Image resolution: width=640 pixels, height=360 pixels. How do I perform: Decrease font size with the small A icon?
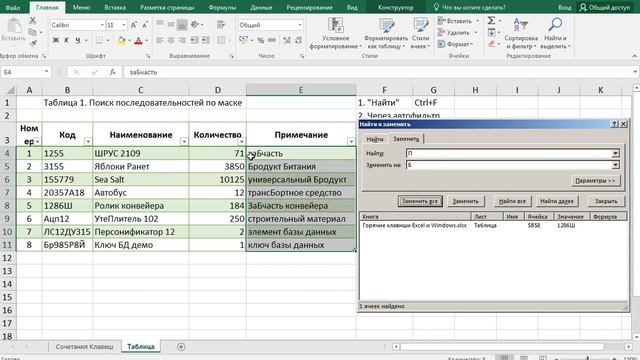coord(144,25)
